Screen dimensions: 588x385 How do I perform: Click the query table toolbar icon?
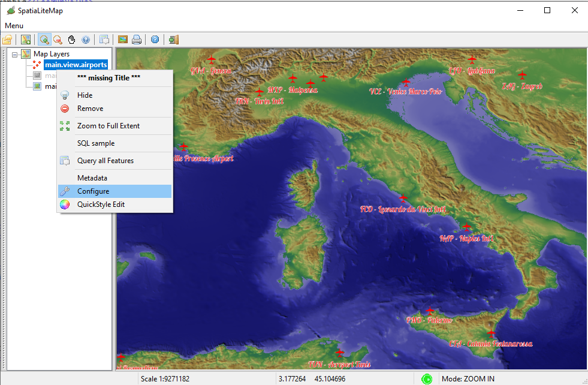104,40
